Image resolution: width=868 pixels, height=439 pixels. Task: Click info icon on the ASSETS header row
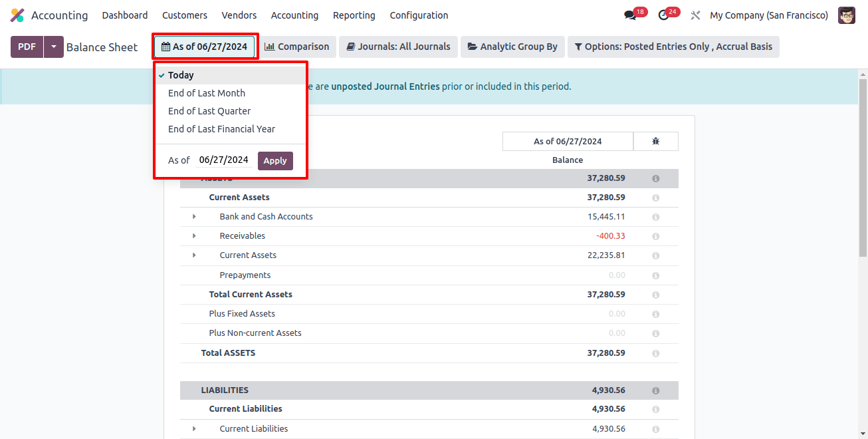656,179
